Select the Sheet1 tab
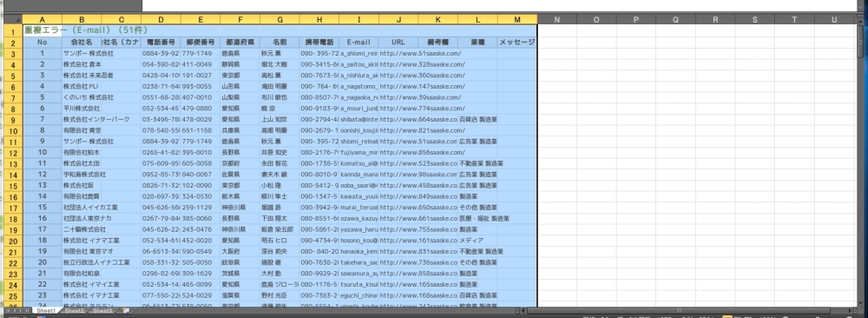This screenshot has width=868, height=318. coord(46,311)
